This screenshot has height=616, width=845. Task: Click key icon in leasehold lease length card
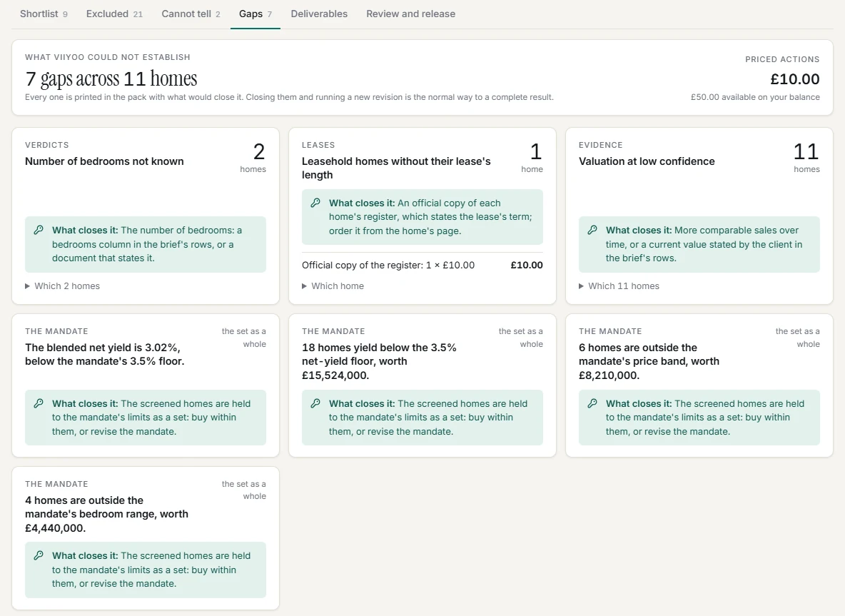(x=315, y=203)
